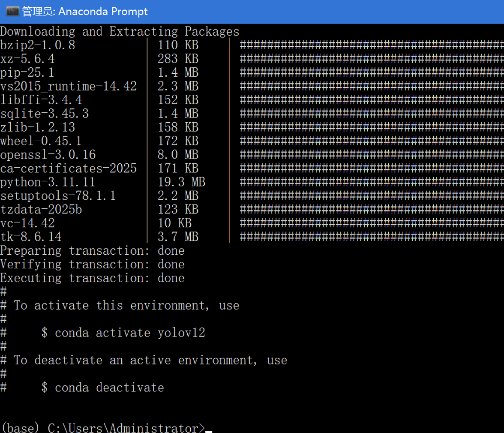Viewport: 504px width, 433px height.
Task: Click the package name 'bzip2-1.0.8'
Action: coord(38,45)
